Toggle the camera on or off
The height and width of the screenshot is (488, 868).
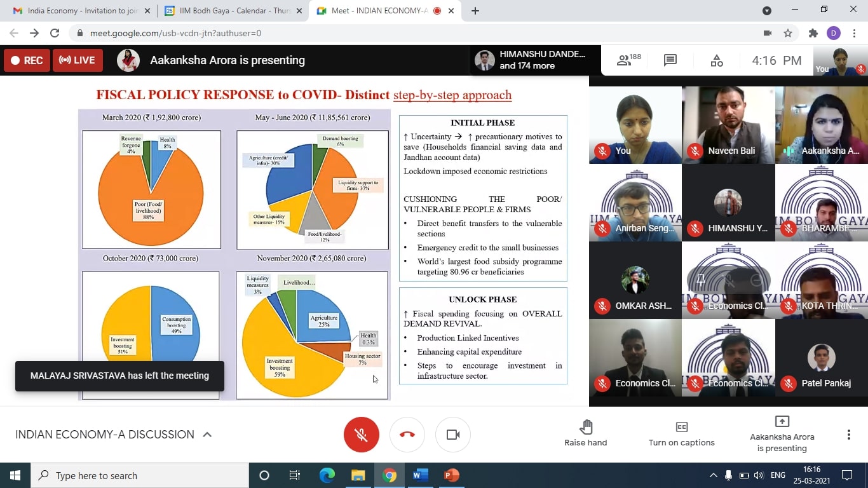[453, 435]
